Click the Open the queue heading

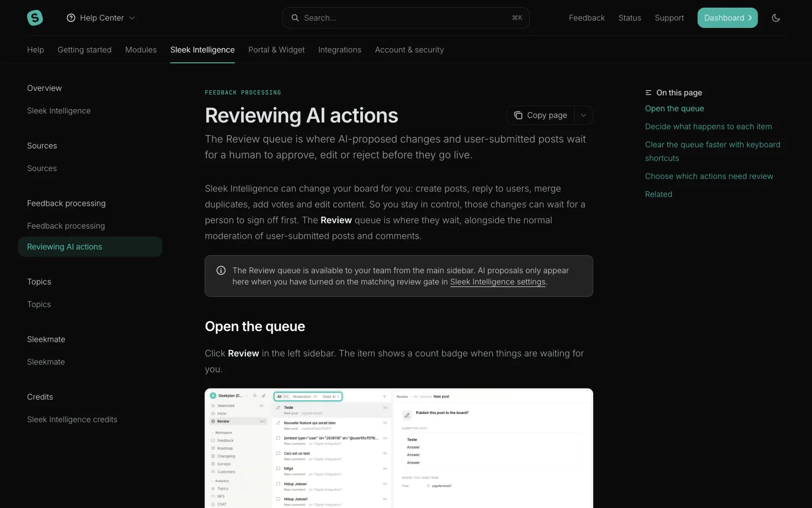pyautogui.click(x=255, y=326)
